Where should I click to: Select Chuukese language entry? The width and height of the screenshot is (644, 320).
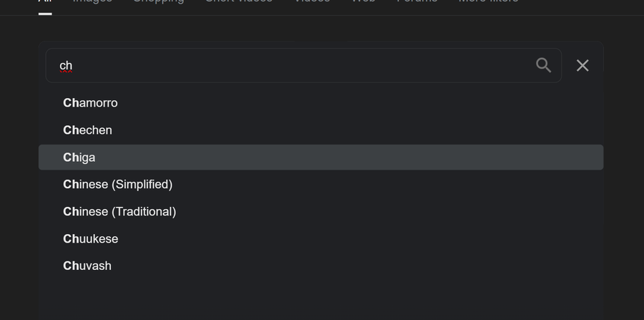[321, 238]
